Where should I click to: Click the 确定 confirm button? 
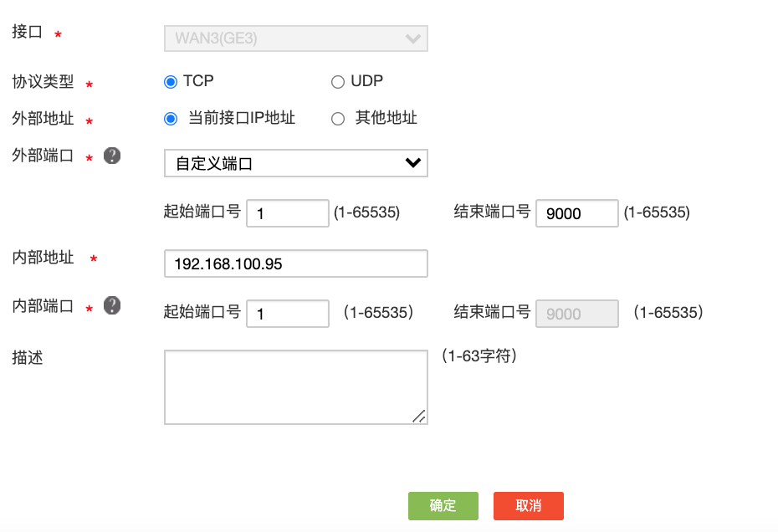click(x=443, y=506)
